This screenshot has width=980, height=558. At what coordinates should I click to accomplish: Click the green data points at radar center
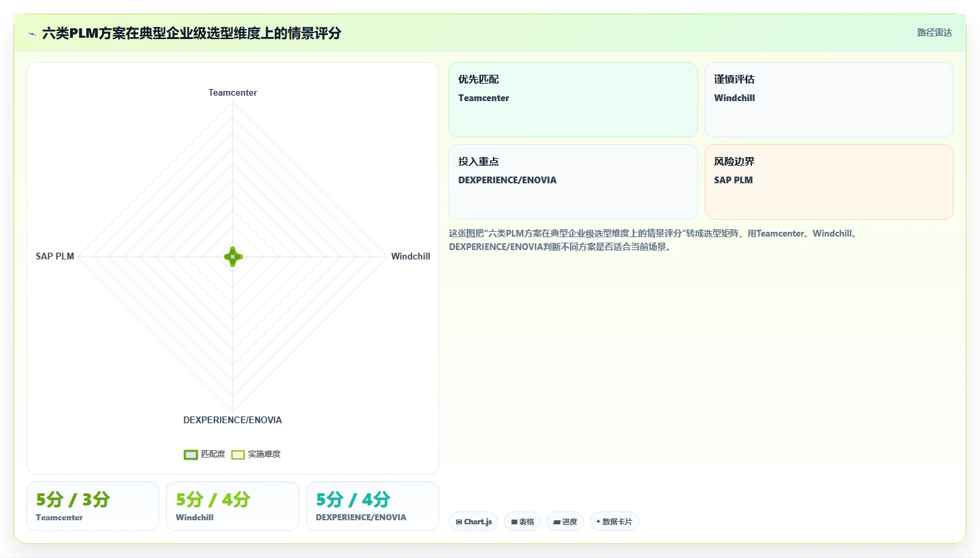click(233, 256)
